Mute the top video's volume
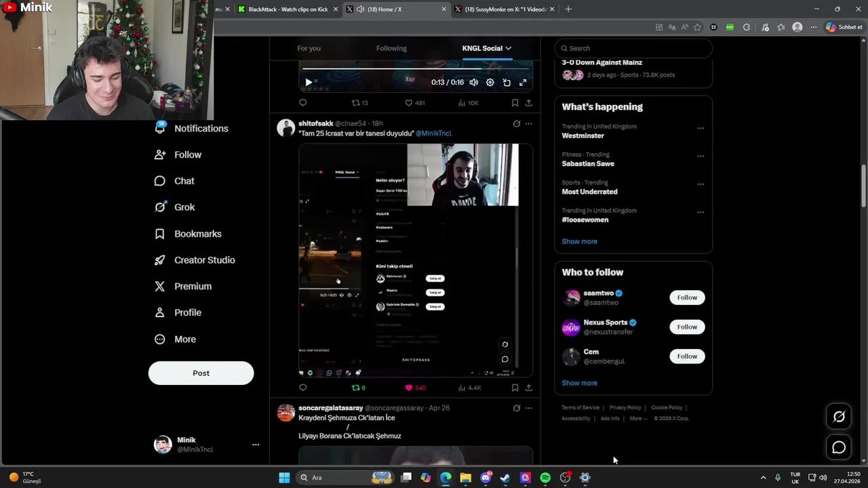This screenshot has height=488, width=868. [x=473, y=83]
